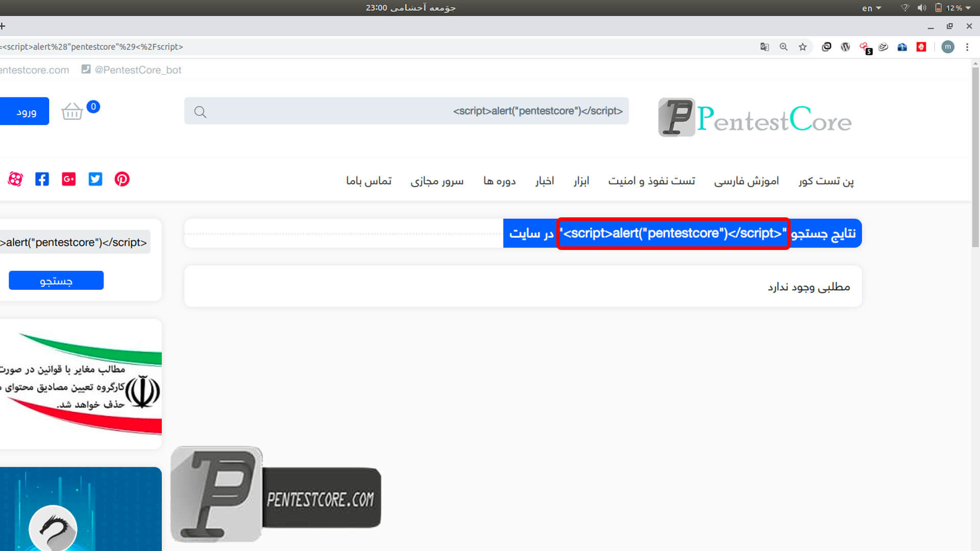Open the Aparat social icon

(15, 179)
